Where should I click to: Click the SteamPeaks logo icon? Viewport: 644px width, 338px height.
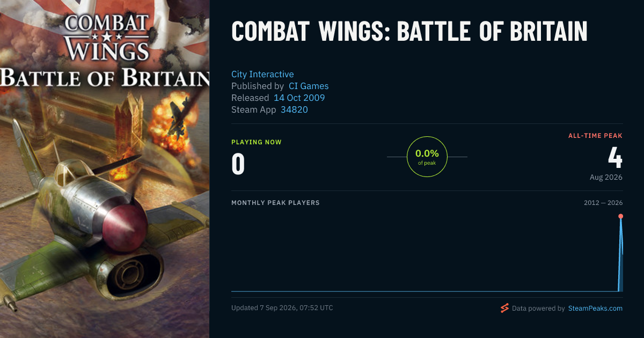[504, 308]
